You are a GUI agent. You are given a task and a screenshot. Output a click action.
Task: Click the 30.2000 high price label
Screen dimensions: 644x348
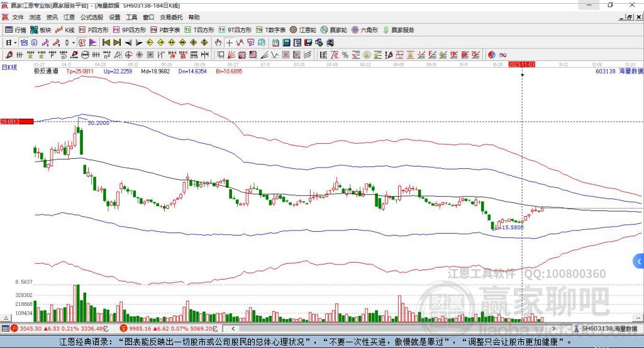click(99, 122)
